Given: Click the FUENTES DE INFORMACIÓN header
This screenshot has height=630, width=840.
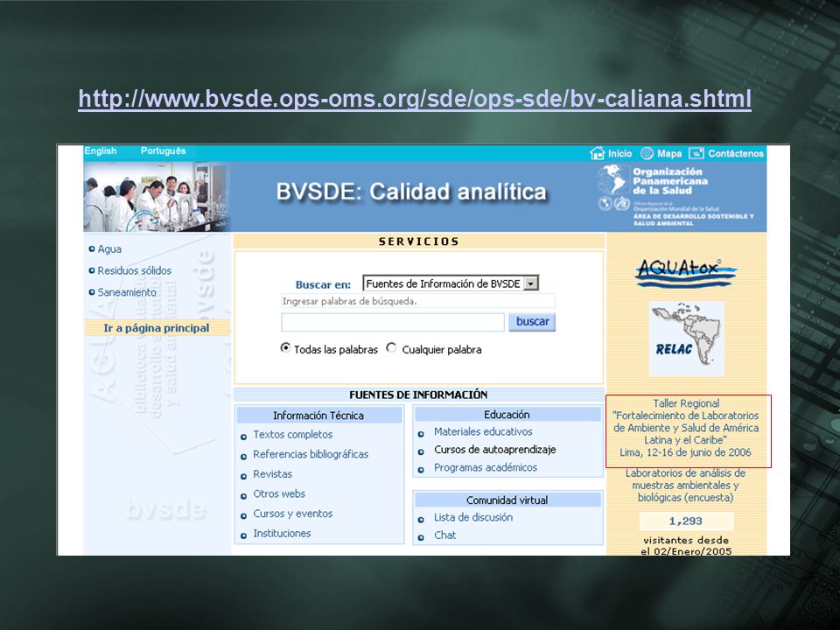Looking at the screenshot, I should pos(418,395).
